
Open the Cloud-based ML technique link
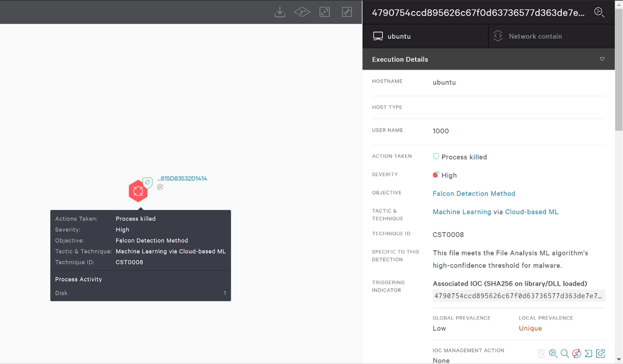point(531,212)
